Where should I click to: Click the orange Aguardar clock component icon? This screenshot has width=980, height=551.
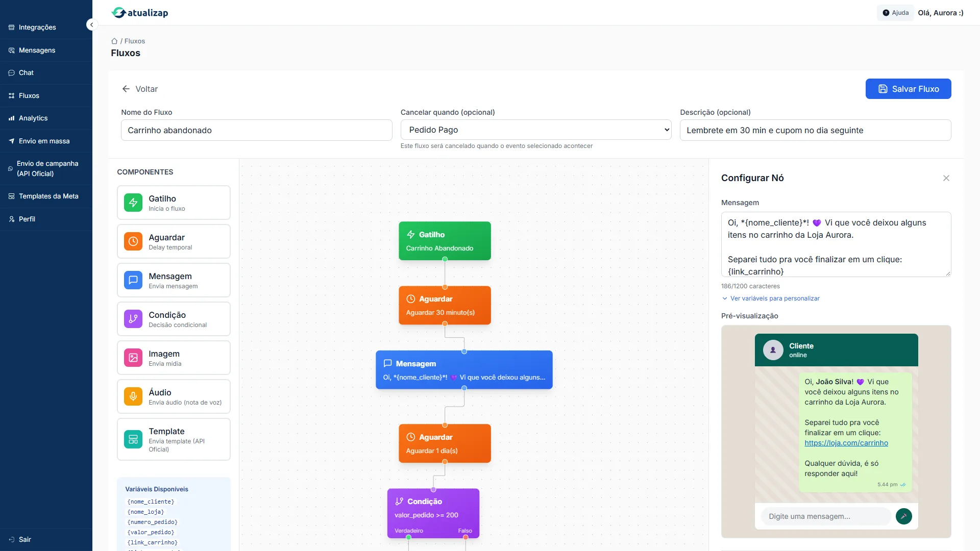(x=133, y=241)
